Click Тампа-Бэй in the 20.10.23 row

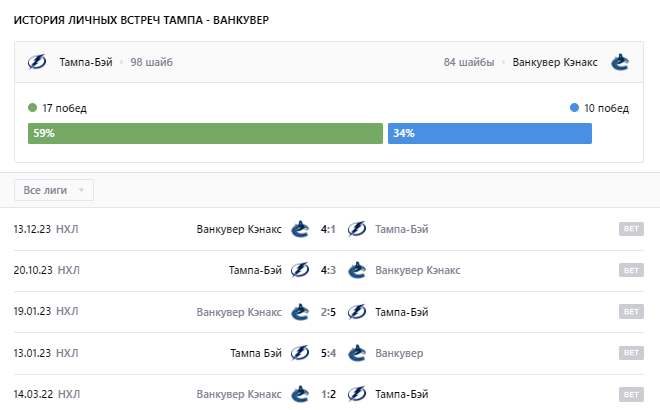pyautogui.click(x=255, y=270)
